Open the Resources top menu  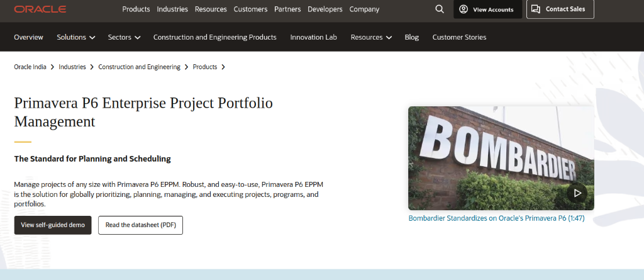[211, 9]
